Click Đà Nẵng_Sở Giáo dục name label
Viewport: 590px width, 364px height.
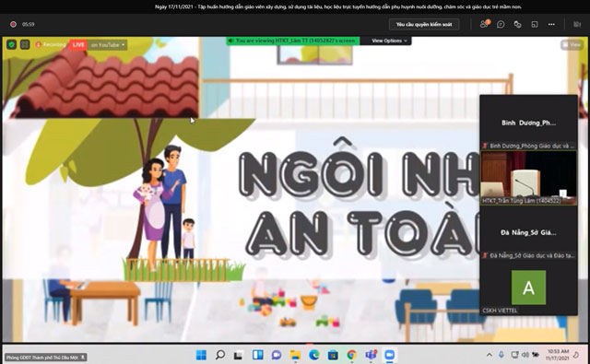click(528, 255)
